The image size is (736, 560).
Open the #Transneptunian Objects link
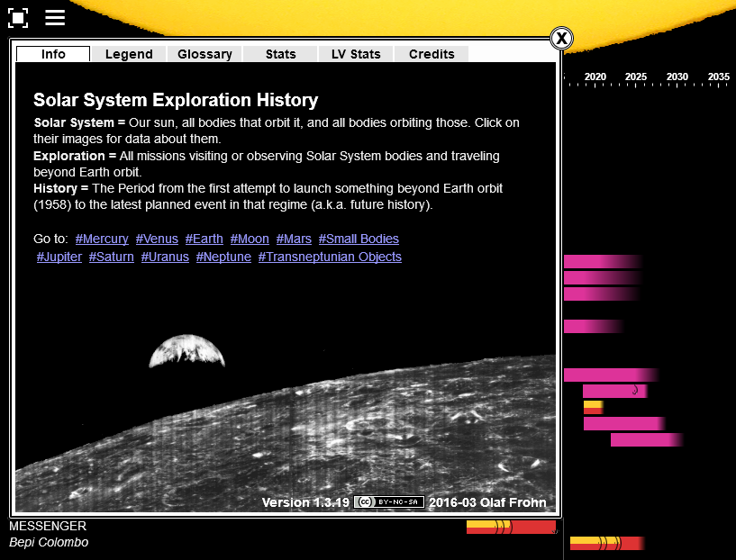(330, 257)
